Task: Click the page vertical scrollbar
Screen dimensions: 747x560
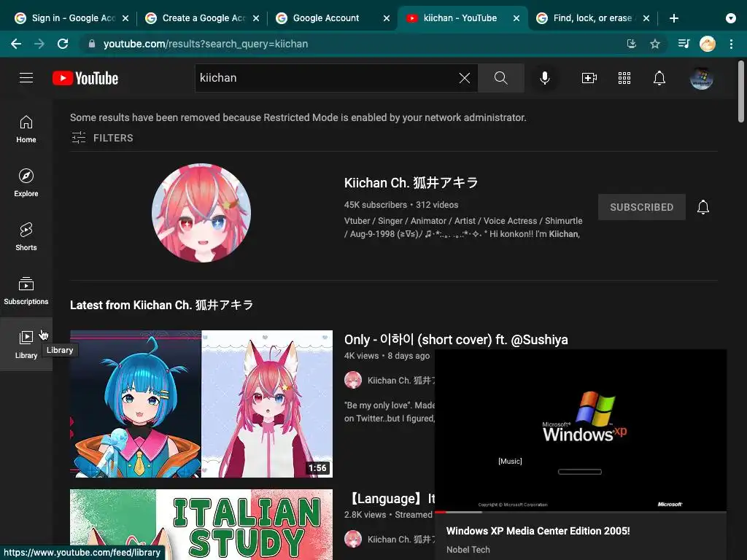Action: pos(741,90)
